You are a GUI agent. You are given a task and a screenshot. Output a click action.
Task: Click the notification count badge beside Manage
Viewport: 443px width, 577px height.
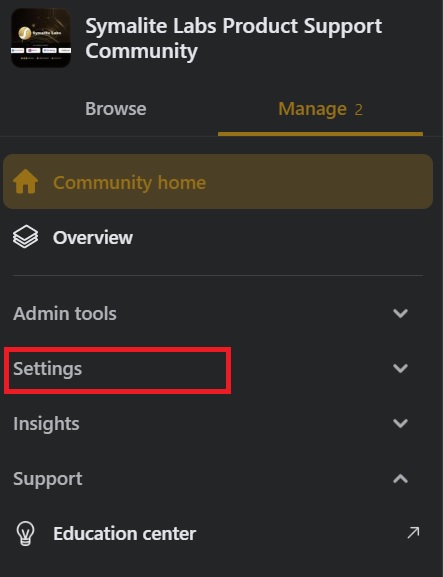point(358,110)
